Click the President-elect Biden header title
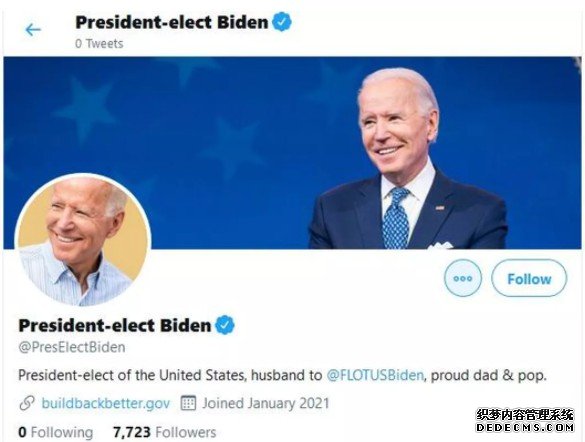The image size is (585, 442). [x=172, y=22]
